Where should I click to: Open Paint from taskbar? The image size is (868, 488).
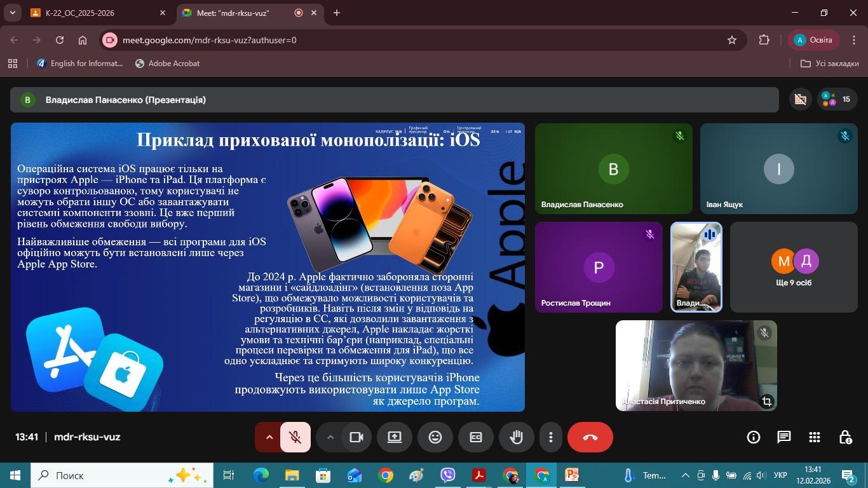click(416, 475)
